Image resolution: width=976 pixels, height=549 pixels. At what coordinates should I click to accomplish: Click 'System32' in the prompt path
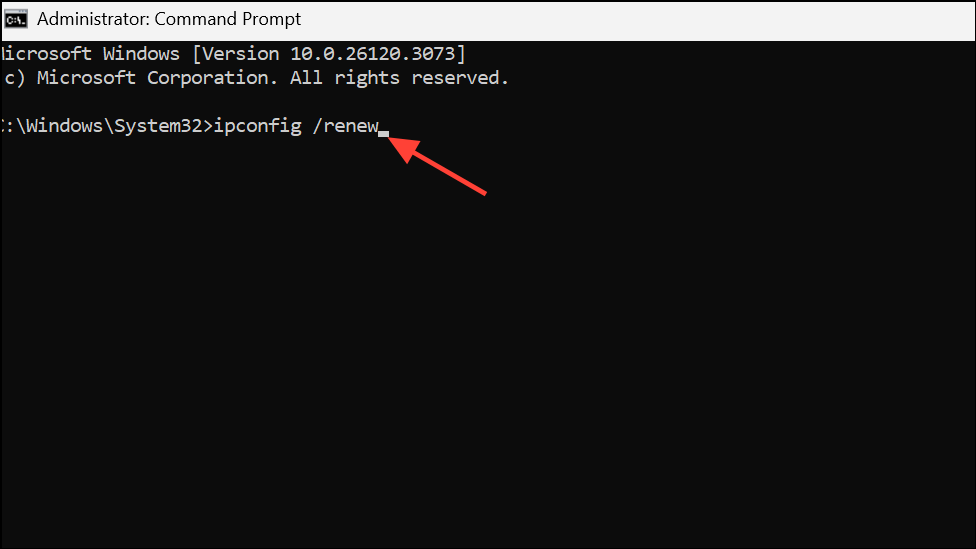tap(159, 126)
